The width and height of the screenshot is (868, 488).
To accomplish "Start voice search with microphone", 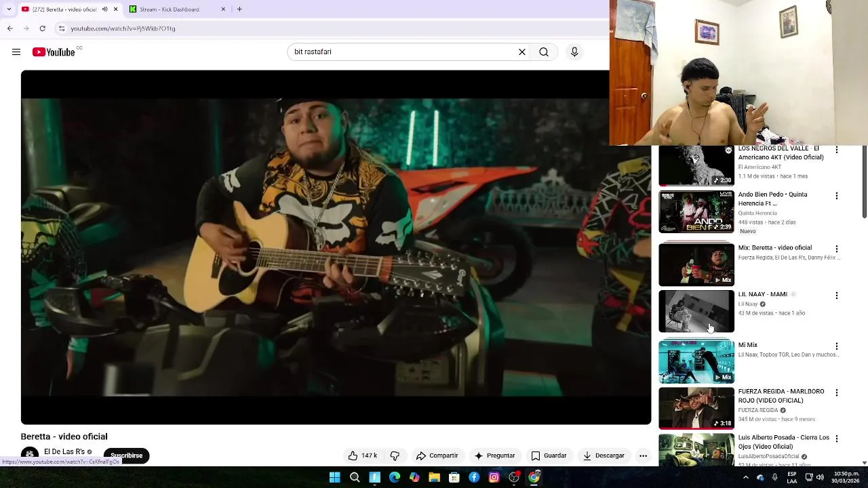I will point(574,52).
